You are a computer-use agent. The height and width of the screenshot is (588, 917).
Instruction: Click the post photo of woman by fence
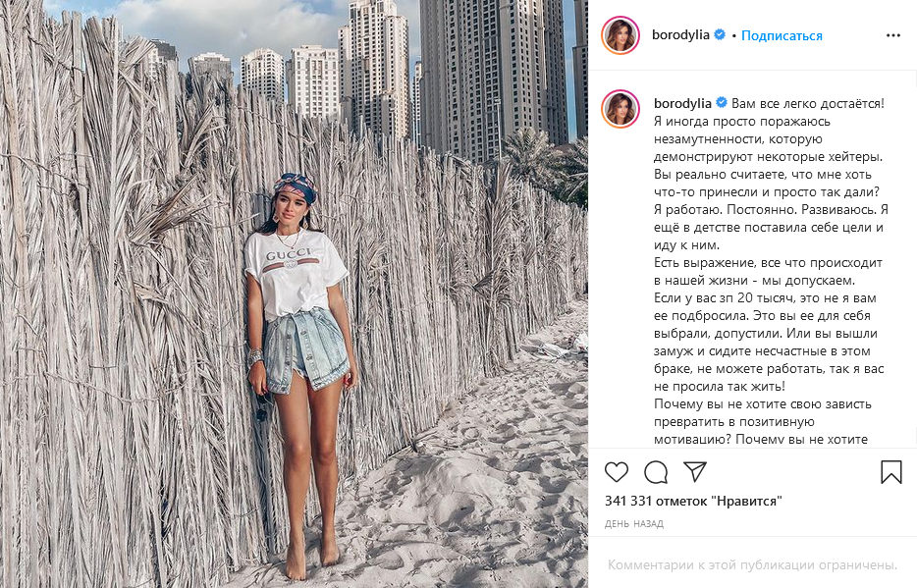[294, 294]
